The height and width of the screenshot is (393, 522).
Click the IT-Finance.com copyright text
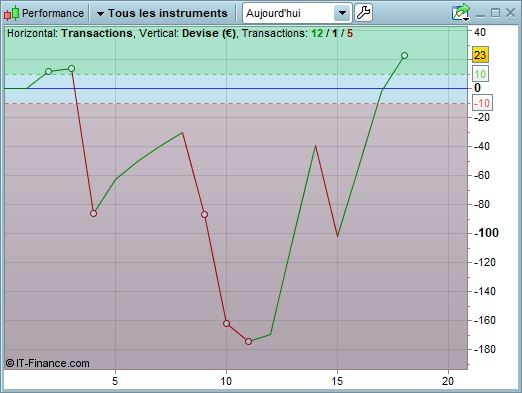[x=48, y=363]
